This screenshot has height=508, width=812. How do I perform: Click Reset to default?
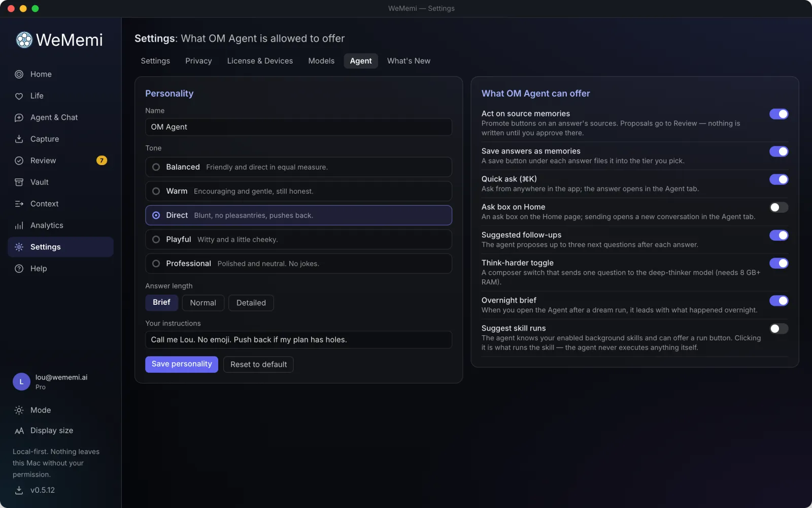click(258, 364)
